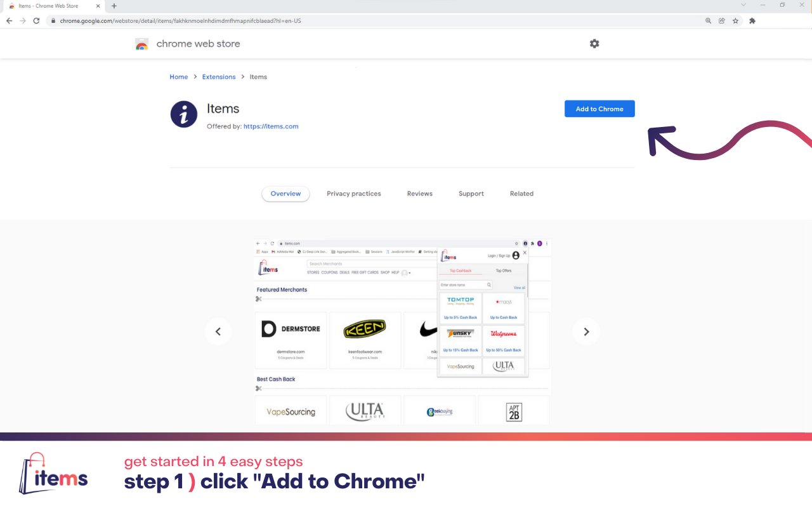Click the Chrome Web Store rainbow logo
The image size is (812, 508).
click(x=141, y=44)
